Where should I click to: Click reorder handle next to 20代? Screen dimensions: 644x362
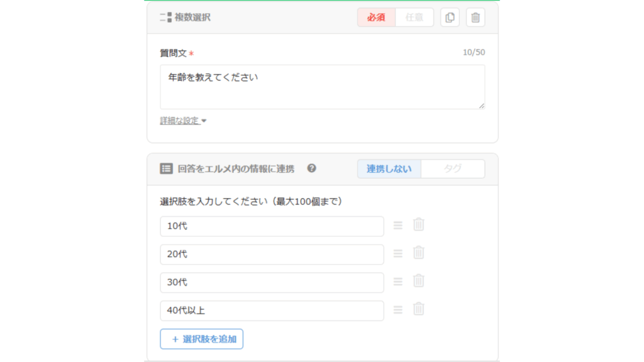click(397, 253)
